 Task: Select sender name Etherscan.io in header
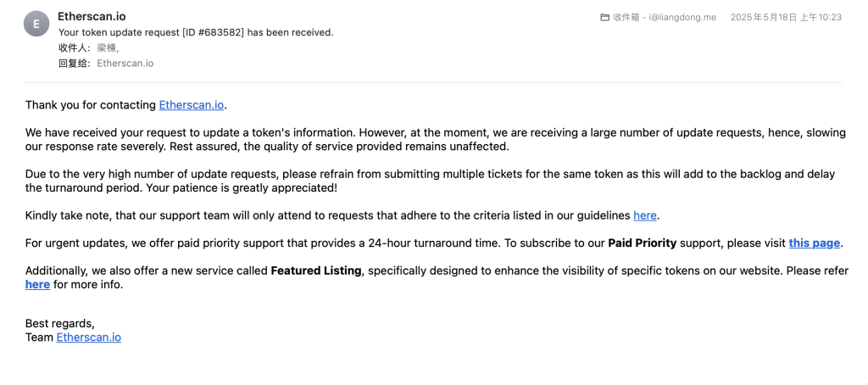(x=92, y=17)
